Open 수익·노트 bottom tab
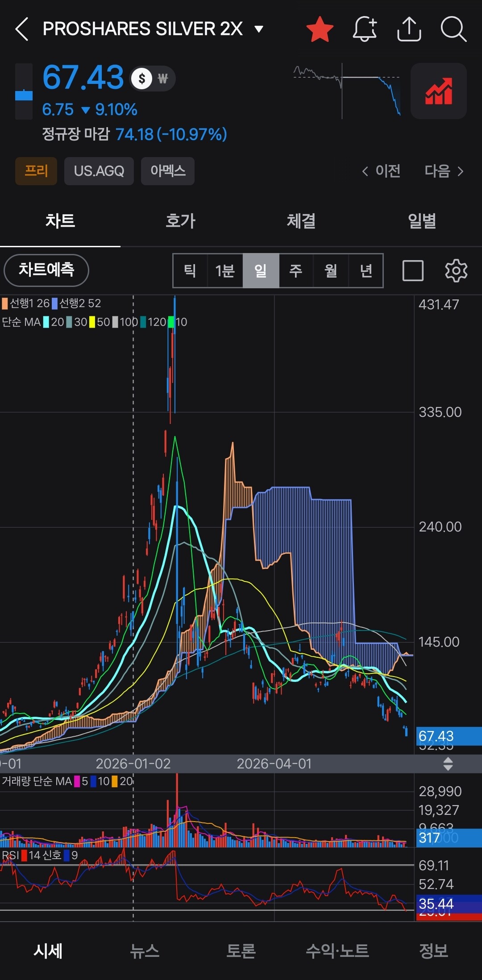Screen dimensions: 482x980 [337, 951]
